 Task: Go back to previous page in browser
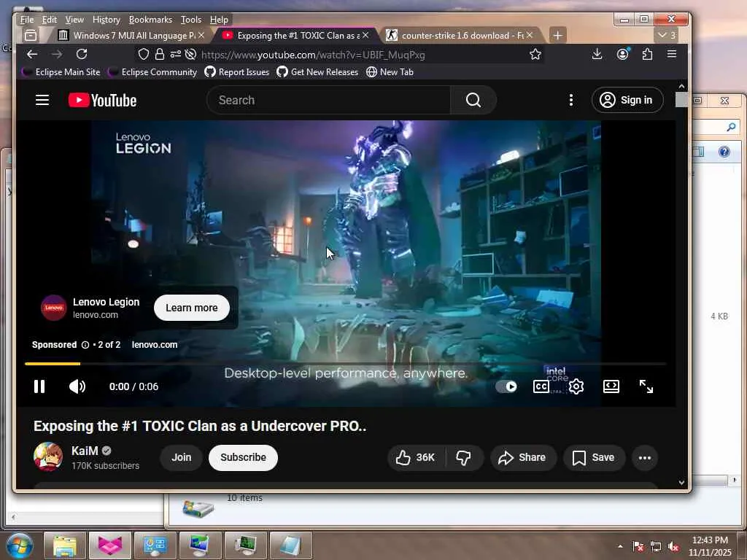[x=32, y=54]
